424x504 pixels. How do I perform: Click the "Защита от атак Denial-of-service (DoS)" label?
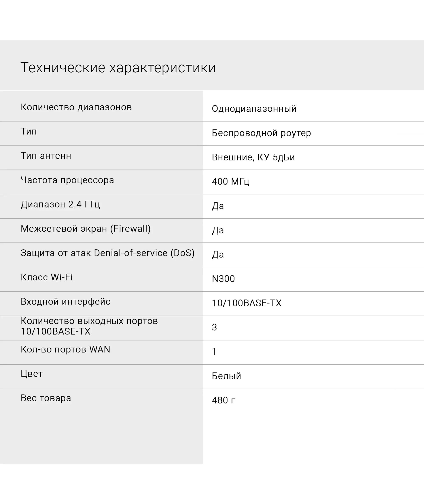point(107,253)
